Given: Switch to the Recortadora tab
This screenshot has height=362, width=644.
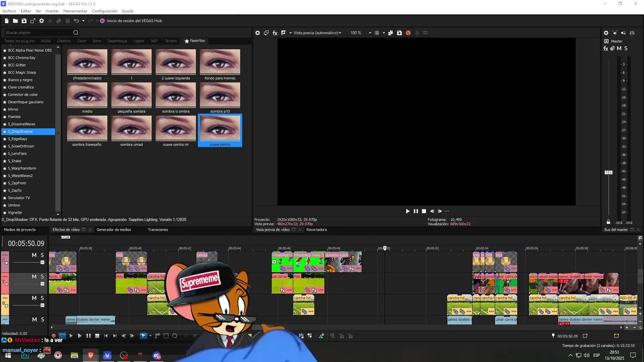Looking at the screenshot, I should (316, 230).
